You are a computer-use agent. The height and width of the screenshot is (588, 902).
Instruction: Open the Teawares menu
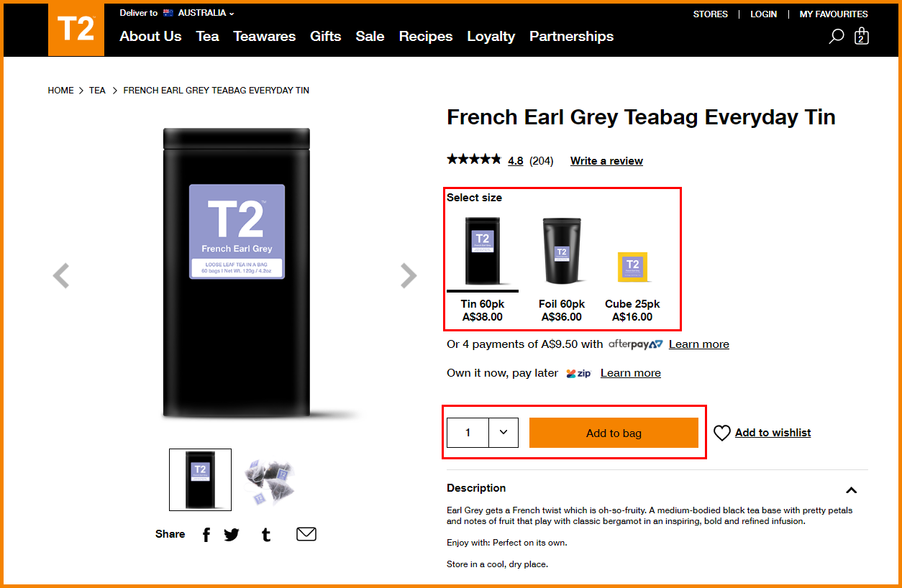point(265,36)
